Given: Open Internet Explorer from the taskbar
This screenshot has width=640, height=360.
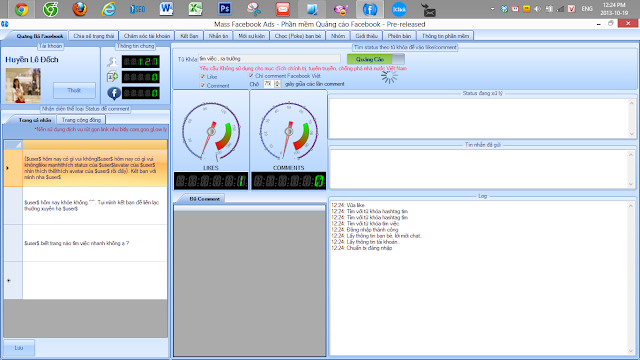Looking at the screenshot, I should (108, 9).
